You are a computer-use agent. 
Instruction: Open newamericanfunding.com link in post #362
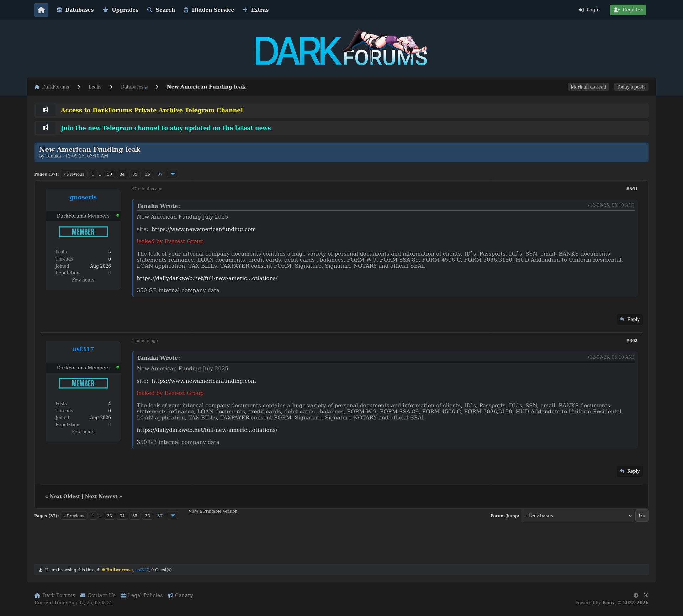(204, 381)
